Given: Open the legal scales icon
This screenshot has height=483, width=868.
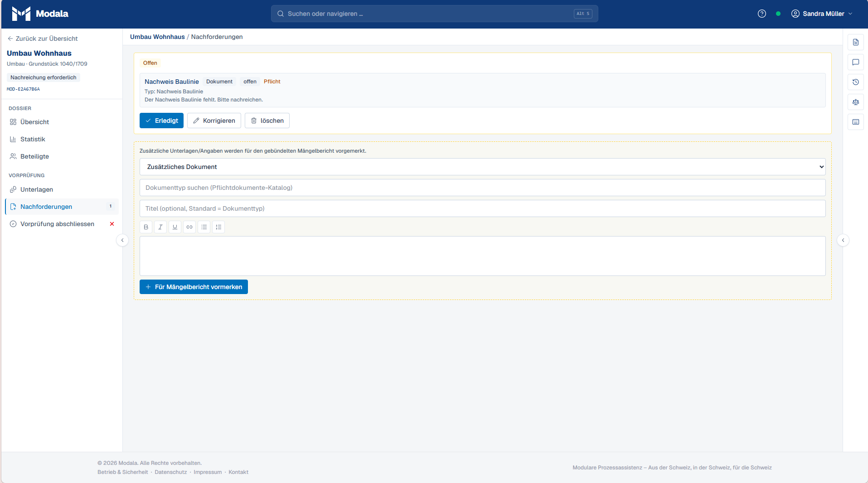Looking at the screenshot, I should [x=855, y=102].
